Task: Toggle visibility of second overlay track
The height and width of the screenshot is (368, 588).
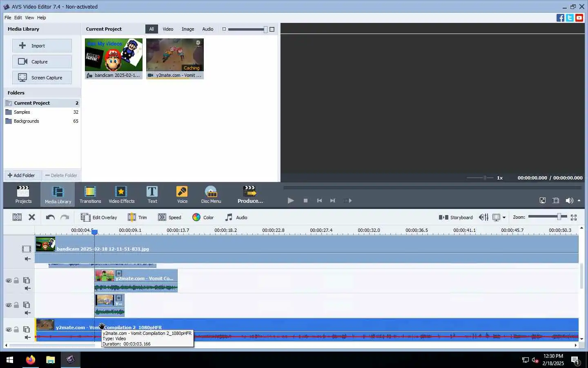Action: pos(8,305)
